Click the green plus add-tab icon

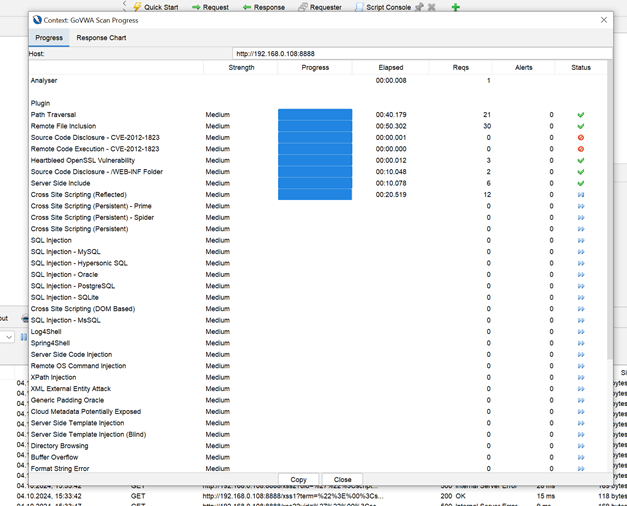pos(455,7)
